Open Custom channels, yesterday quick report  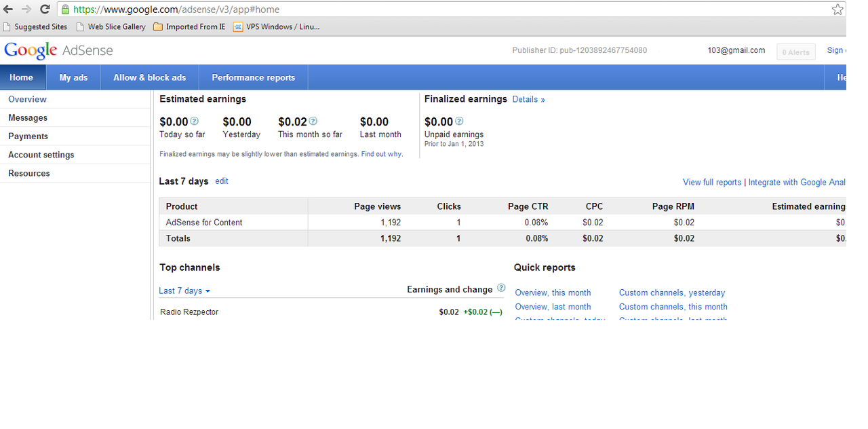point(672,293)
